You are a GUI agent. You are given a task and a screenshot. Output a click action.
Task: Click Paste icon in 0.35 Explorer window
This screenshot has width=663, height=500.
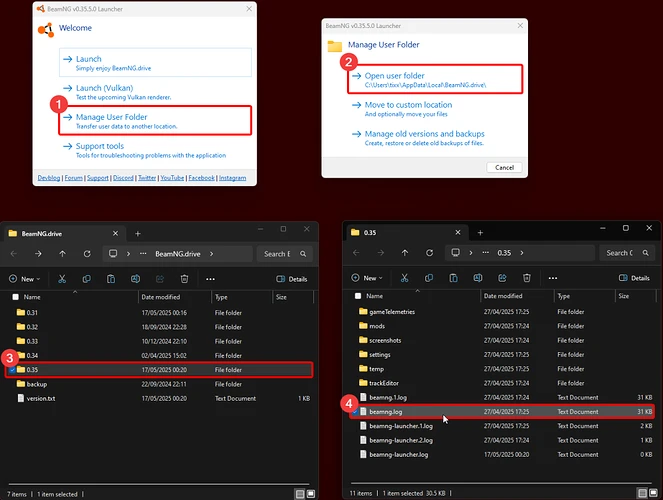tap(453, 278)
